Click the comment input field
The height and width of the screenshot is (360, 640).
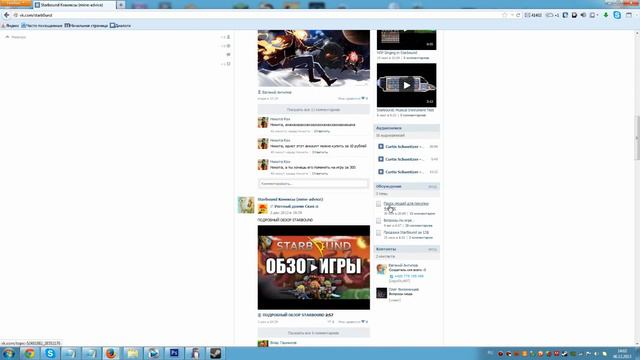pos(313,184)
